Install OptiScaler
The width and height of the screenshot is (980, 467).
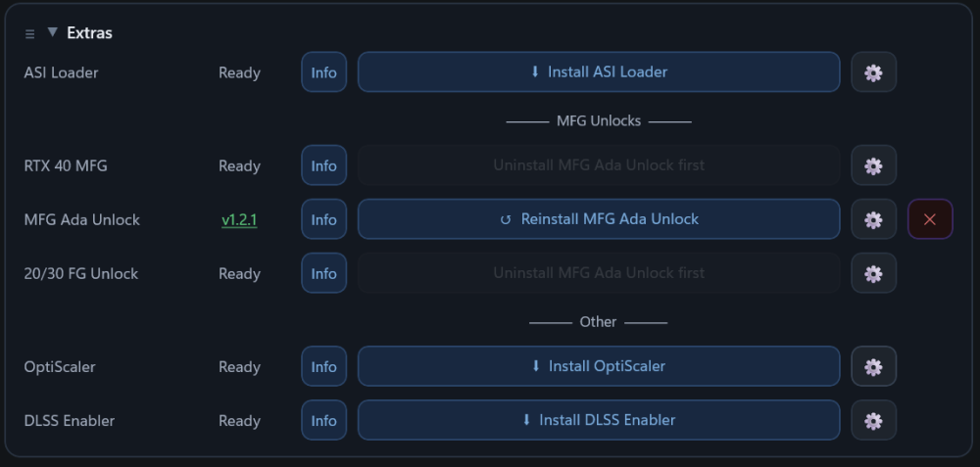click(599, 366)
